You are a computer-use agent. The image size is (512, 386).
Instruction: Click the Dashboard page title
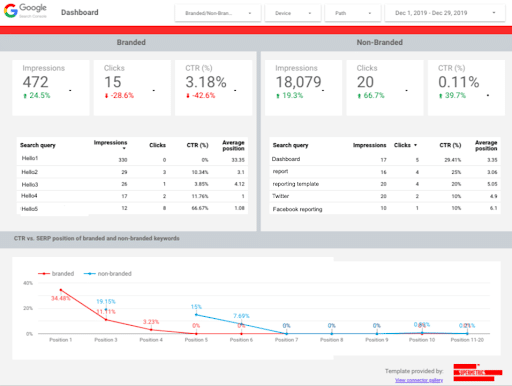click(x=80, y=12)
